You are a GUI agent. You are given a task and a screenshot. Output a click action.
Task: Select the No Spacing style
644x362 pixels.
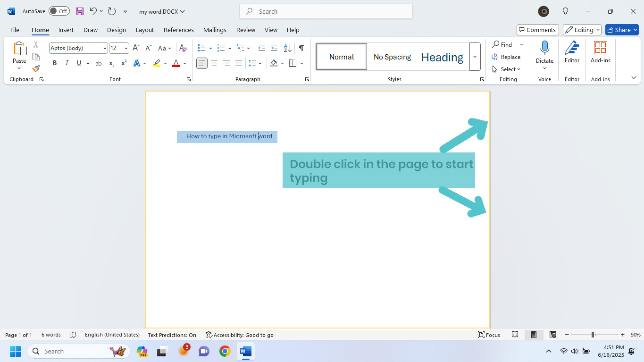coord(392,57)
